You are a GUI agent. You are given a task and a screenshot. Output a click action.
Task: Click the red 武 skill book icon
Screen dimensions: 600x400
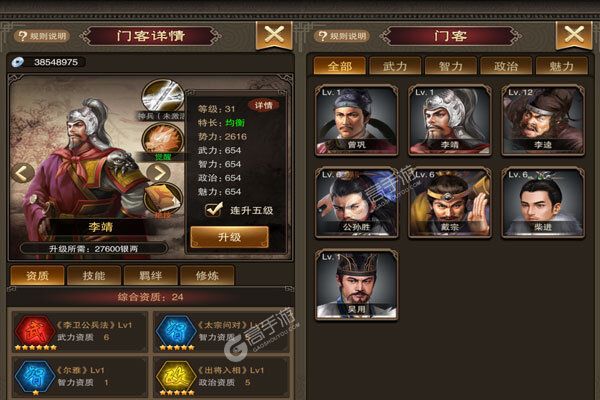point(35,331)
